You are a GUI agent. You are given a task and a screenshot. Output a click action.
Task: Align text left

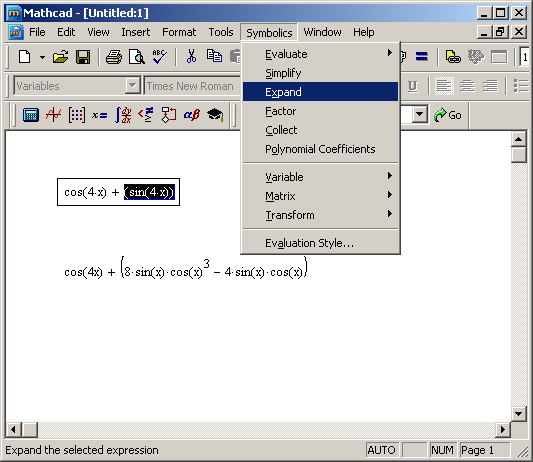[444, 86]
